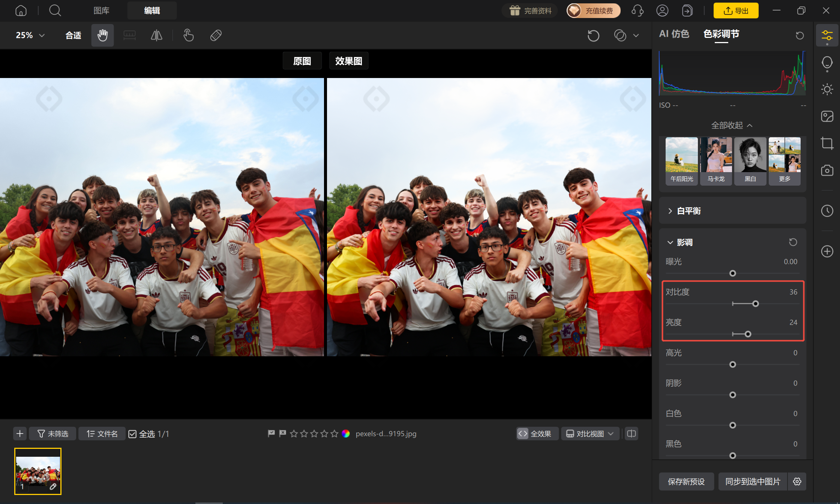840x504 pixels.
Task: Click the share-out arrow icon
Action: pos(687,10)
